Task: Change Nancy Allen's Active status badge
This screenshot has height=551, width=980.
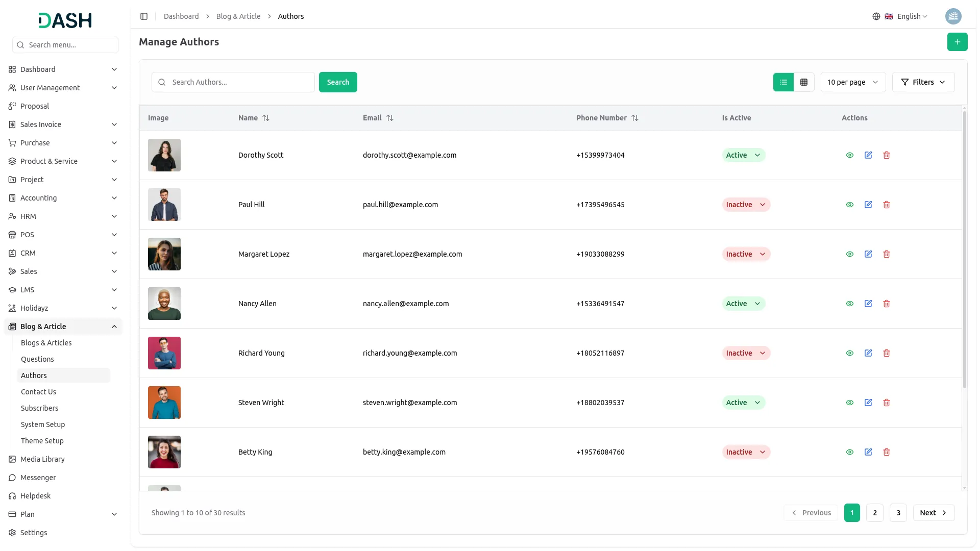Action: pyautogui.click(x=743, y=304)
